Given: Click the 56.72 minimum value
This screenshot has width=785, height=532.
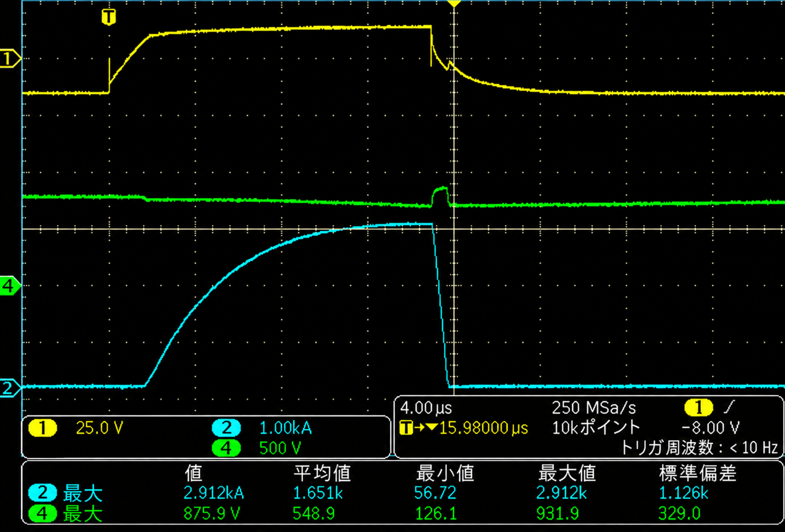Looking at the screenshot, I should (x=435, y=493).
